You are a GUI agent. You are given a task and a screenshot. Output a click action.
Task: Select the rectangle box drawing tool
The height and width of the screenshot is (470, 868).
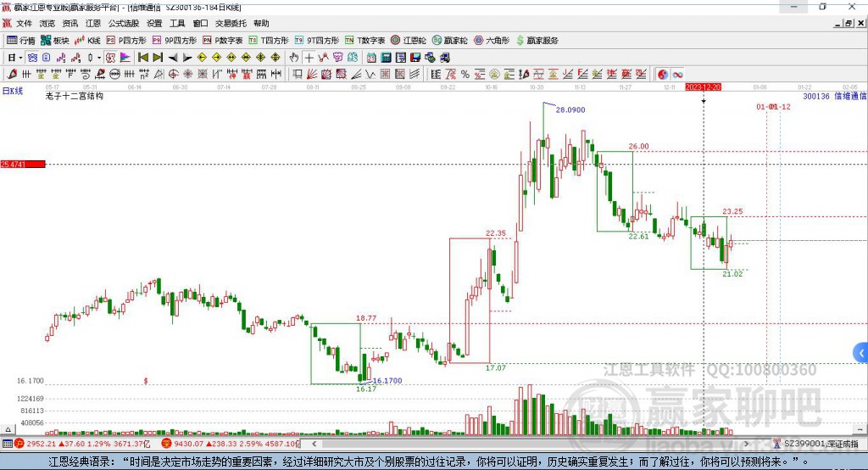coord(298,75)
